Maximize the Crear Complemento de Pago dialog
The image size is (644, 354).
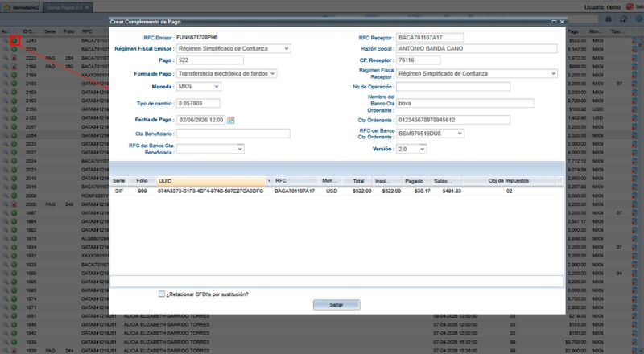[x=554, y=22]
